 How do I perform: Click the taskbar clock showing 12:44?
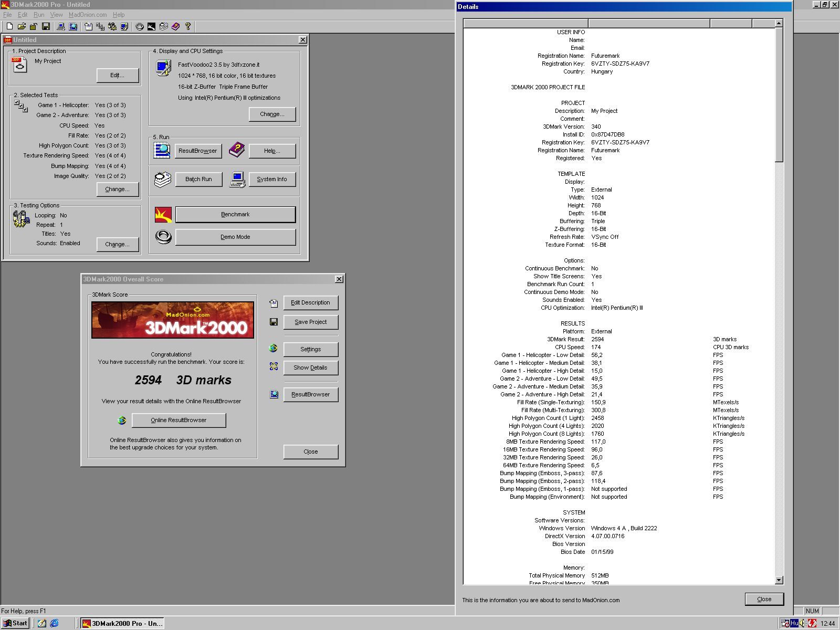pyautogui.click(x=827, y=624)
